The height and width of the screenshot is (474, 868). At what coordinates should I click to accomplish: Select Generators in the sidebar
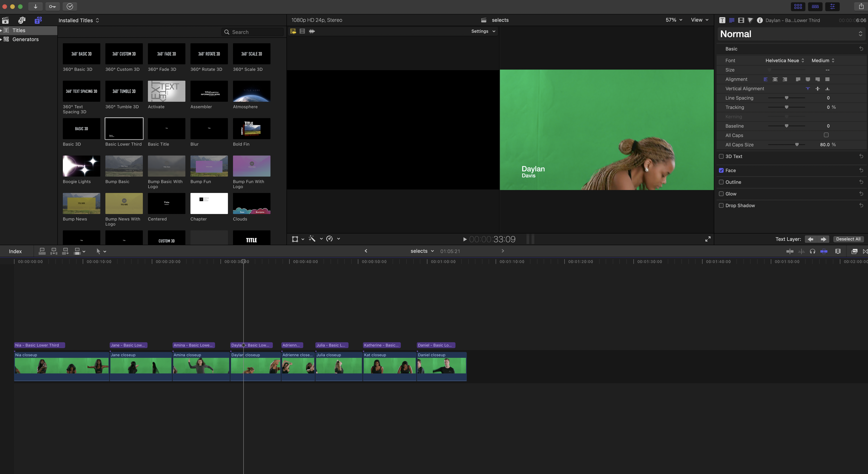coord(25,39)
